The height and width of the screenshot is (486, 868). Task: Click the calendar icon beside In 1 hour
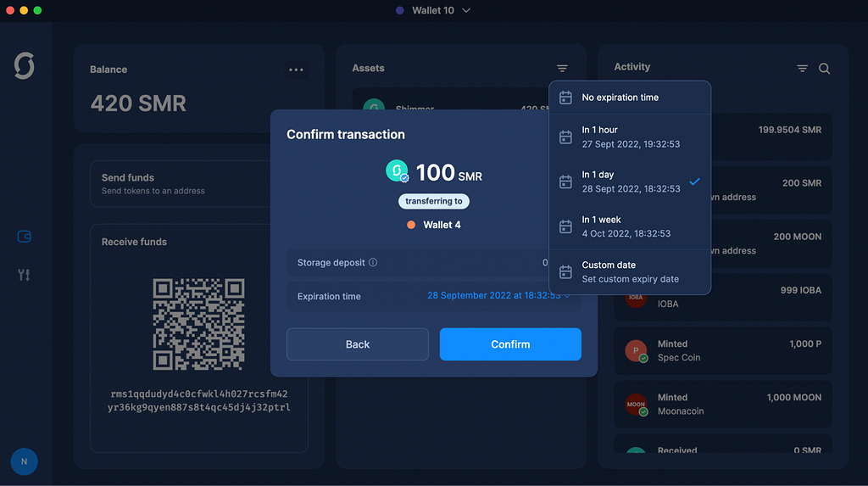click(565, 137)
